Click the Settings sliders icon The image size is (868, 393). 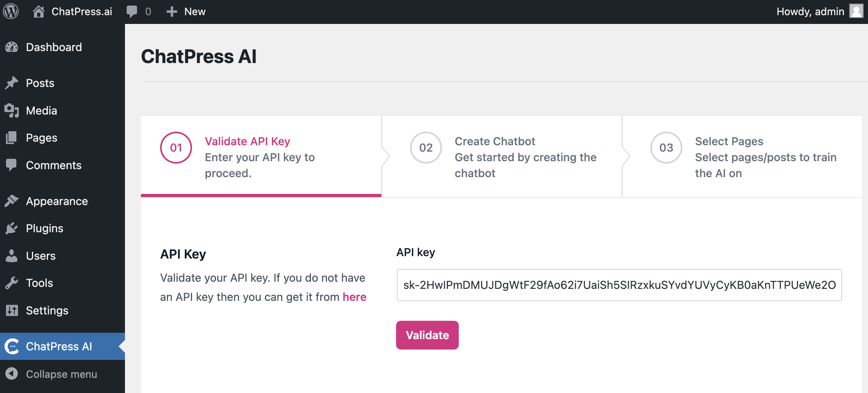tap(12, 310)
